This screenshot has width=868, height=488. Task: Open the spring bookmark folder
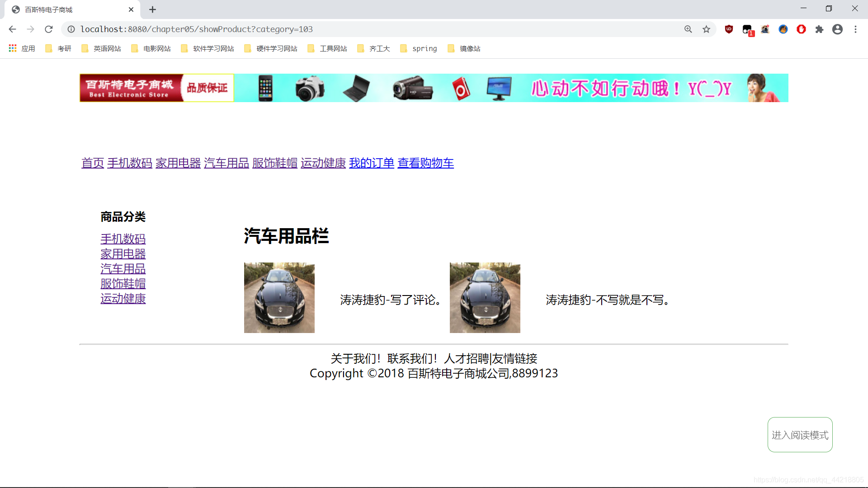[419, 48]
